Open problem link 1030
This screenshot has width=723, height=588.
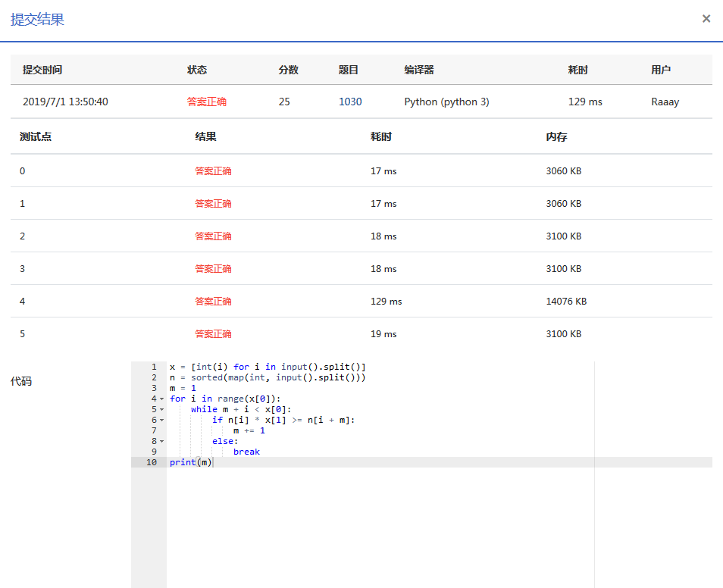pyautogui.click(x=350, y=101)
